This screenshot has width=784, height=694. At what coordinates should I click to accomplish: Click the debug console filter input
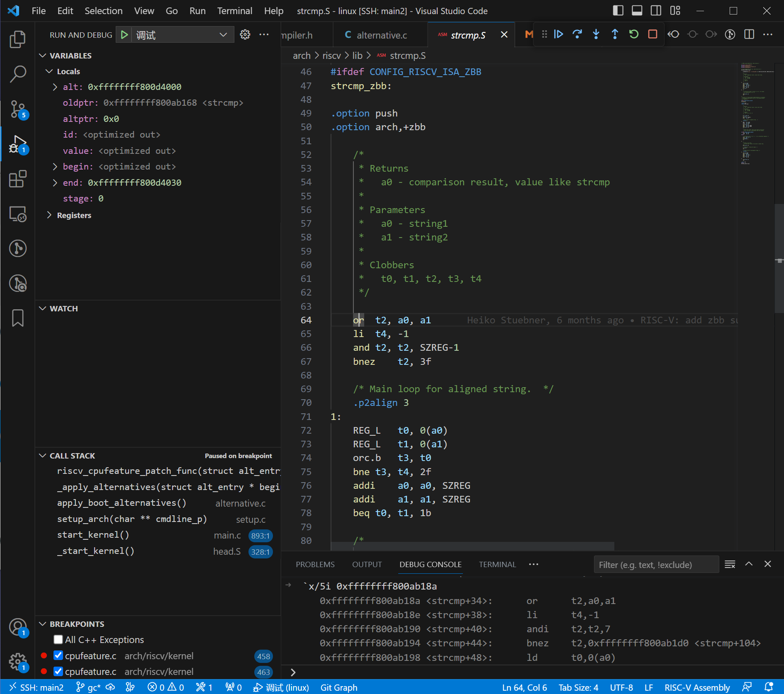pos(656,565)
